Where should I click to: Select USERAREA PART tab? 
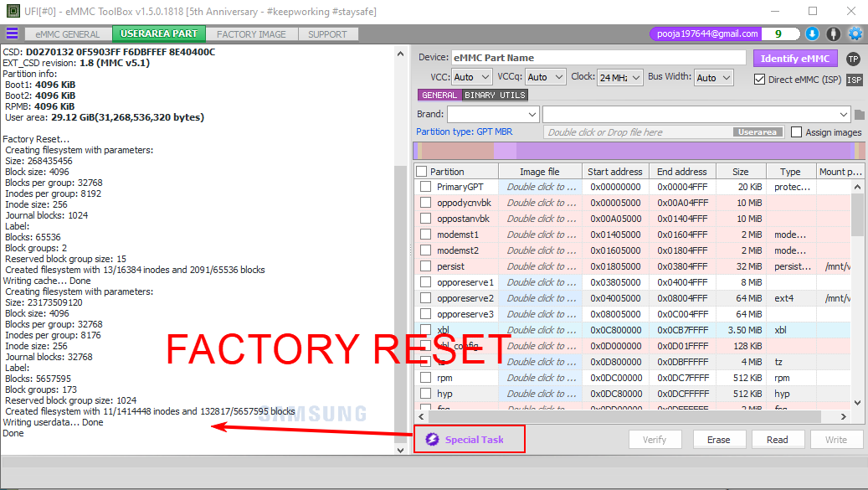[159, 34]
